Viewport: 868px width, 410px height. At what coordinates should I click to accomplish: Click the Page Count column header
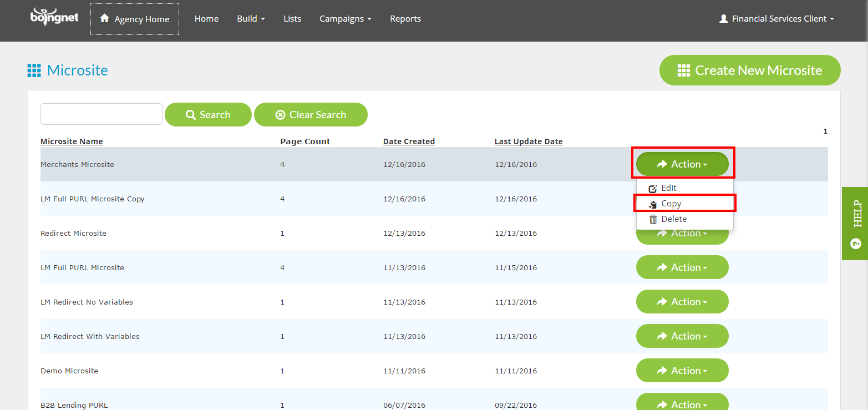pos(305,141)
